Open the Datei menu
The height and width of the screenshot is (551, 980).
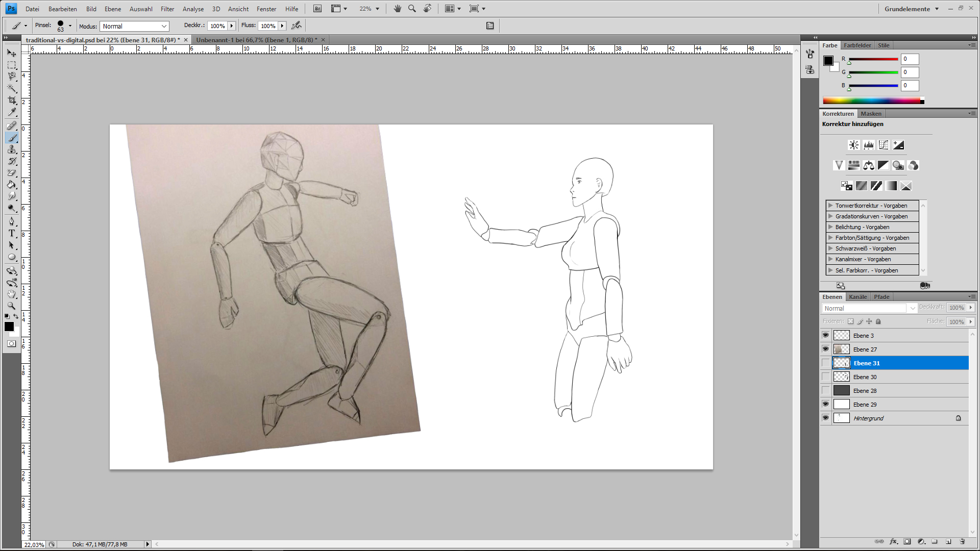[32, 9]
